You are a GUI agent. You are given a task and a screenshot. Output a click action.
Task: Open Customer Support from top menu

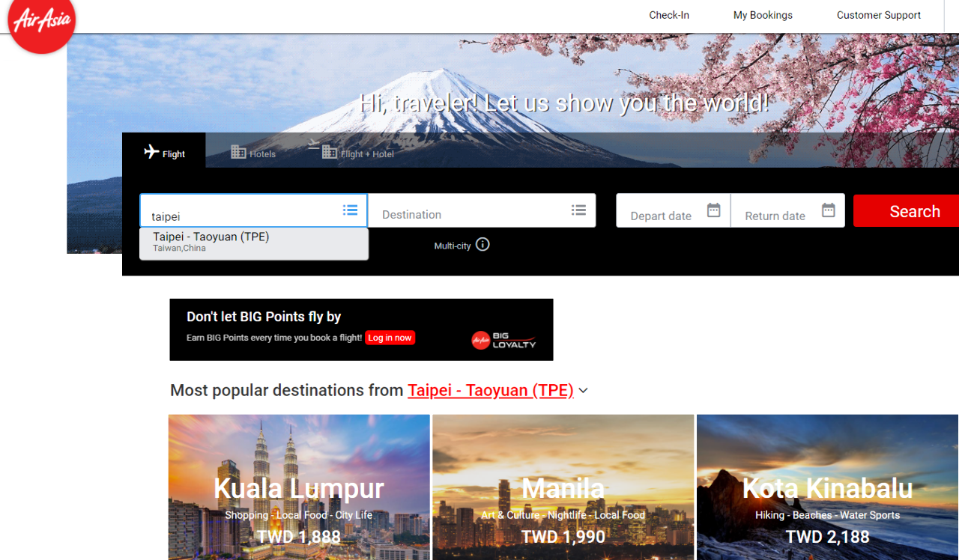[879, 15]
